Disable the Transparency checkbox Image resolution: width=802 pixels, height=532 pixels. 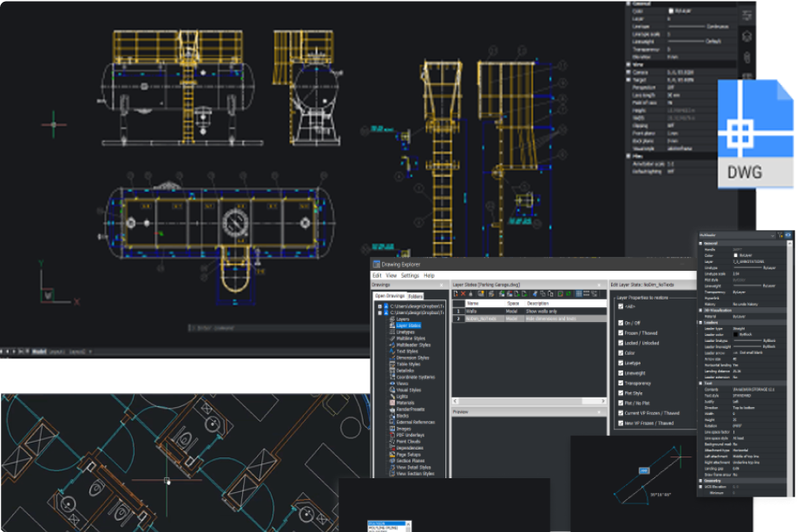(620, 383)
